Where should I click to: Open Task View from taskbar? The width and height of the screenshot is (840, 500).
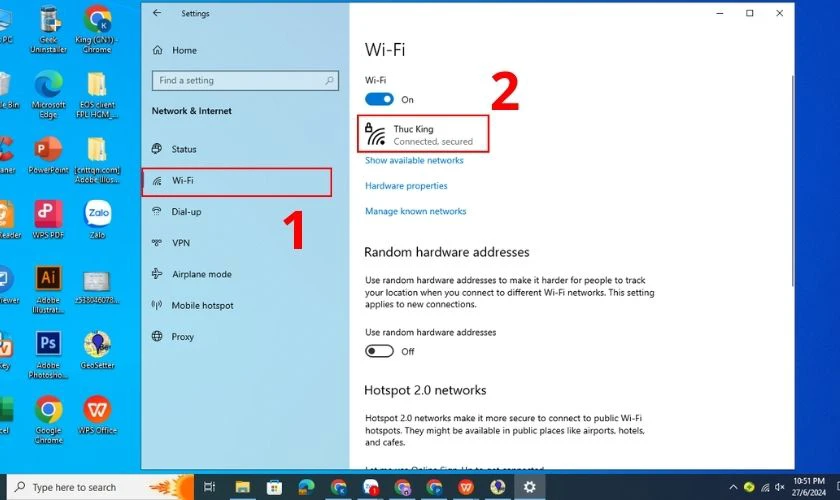pos(209,487)
